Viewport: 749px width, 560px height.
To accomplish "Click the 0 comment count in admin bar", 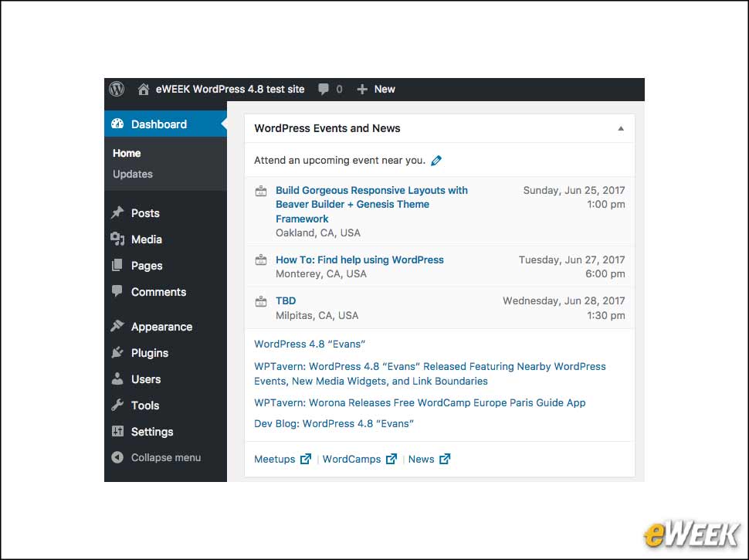I will point(339,90).
